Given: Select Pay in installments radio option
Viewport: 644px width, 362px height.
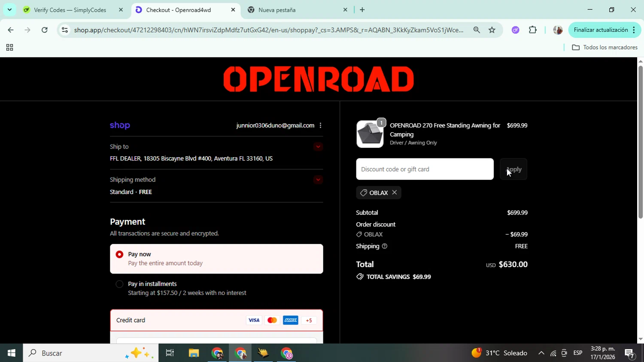Looking at the screenshot, I should click(119, 284).
